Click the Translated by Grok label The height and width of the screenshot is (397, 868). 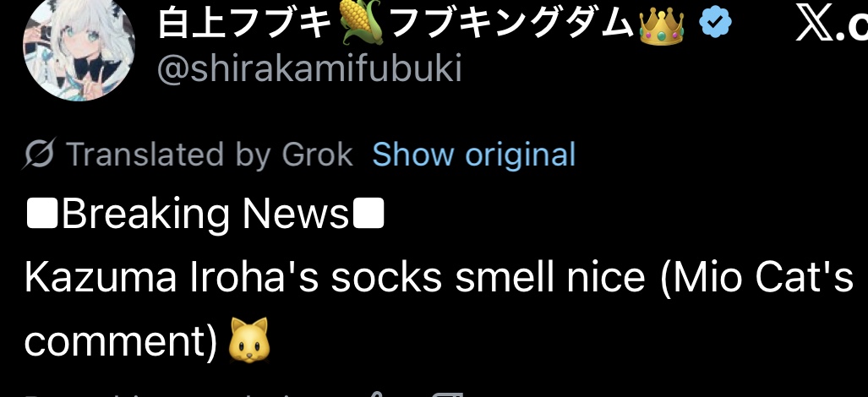pyautogui.click(x=210, y=155)
